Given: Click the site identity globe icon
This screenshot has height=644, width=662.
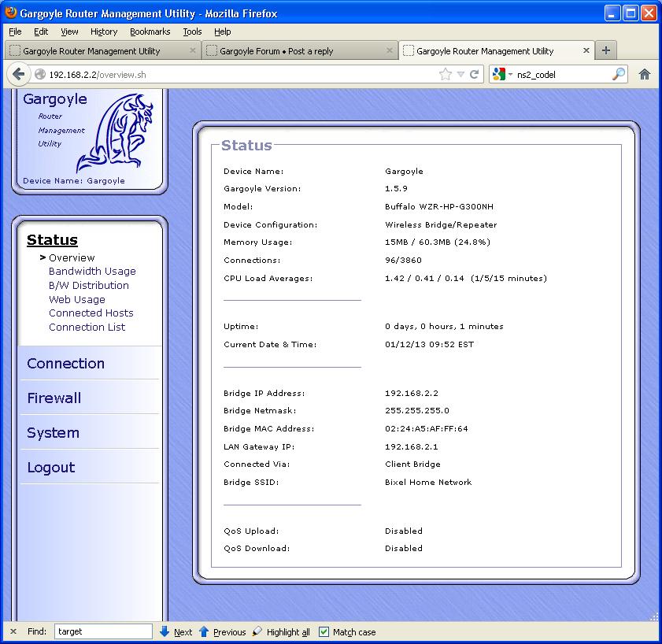Looking at the screenshot, I should [x=40, y=75].
